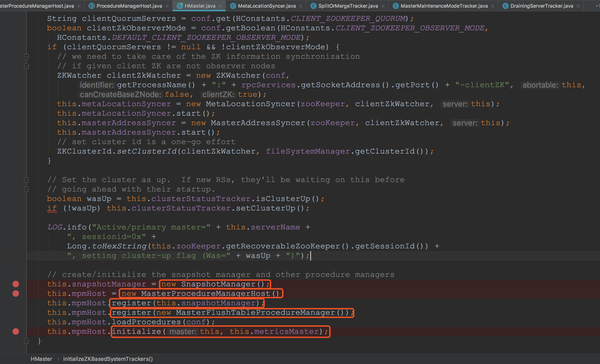Click MasterFlushTableProcedureManager in the code

tap(255, 313)
